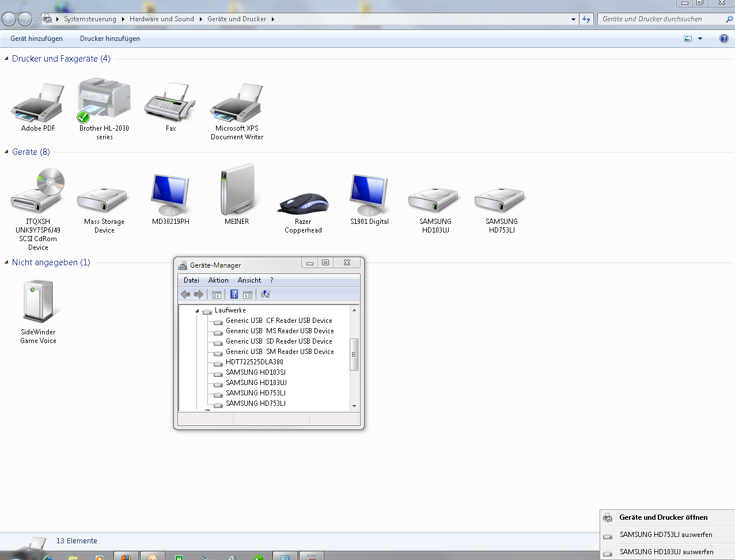
Task: Choose SAMSUNG HD753LJ auswerfen in tray menu
Action: 667,535
